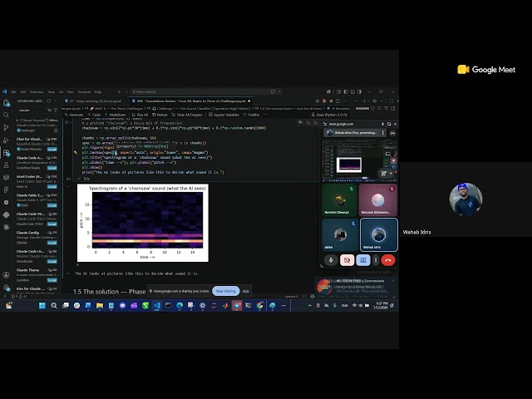Click the spectrogram output image
This screenshot has height=399, width=532.
pos(143,223)
